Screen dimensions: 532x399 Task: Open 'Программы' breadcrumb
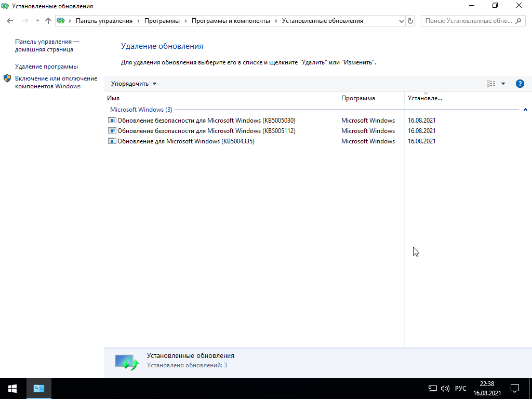[x=162, y=21]
